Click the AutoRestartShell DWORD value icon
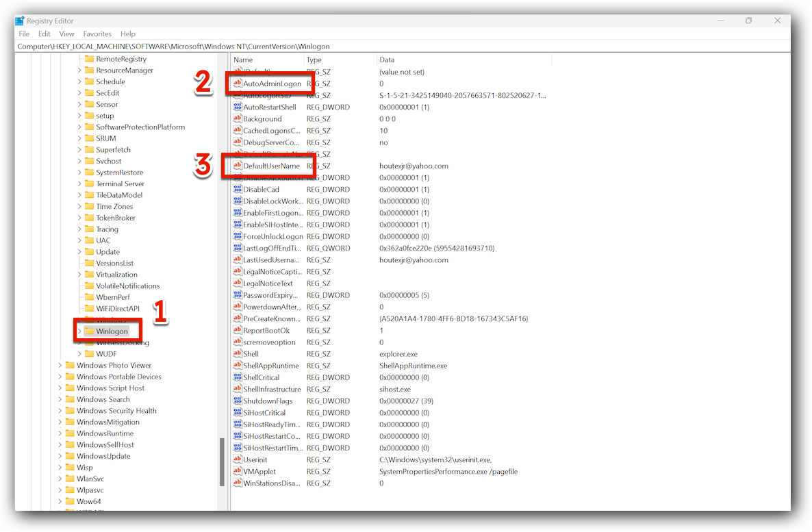This screenshot has width=812, height=532. pos(238,107)
